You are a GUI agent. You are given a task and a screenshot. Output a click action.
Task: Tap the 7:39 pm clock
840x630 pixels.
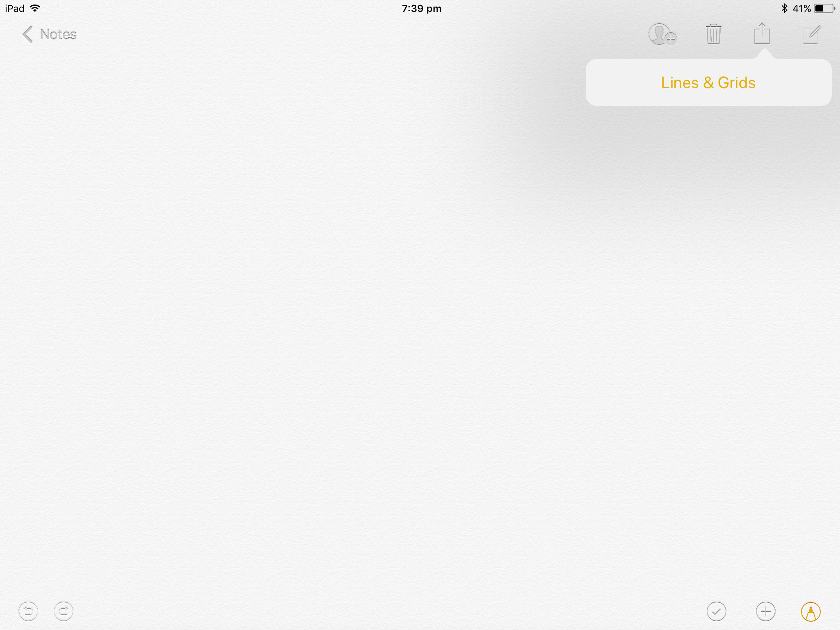click(x=421, y=8)
